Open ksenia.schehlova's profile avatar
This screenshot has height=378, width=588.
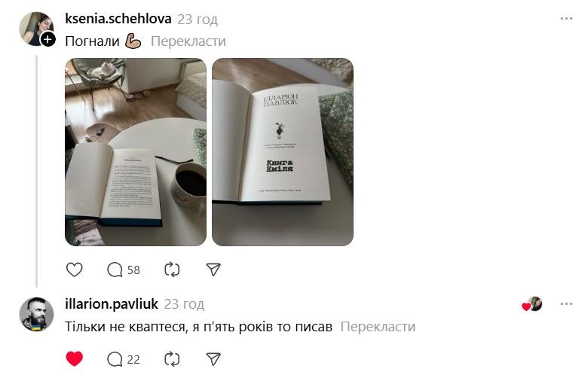pyautogui.click(x=35, y=29)
